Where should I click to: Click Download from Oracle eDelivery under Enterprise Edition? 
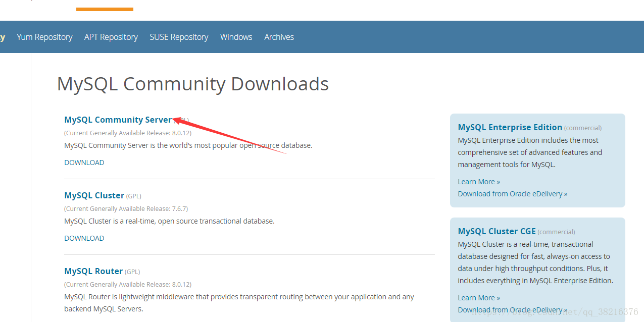click(513, 194)
